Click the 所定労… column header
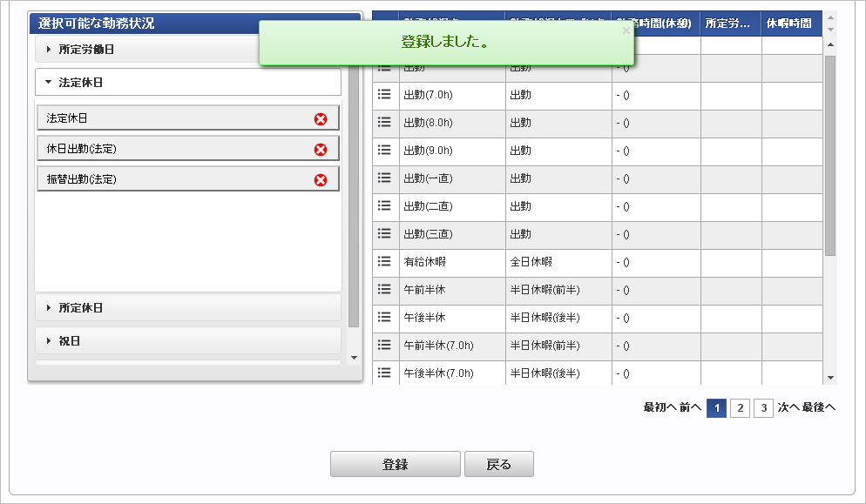This screenshot has height=504, width=866. coord(731,24)
